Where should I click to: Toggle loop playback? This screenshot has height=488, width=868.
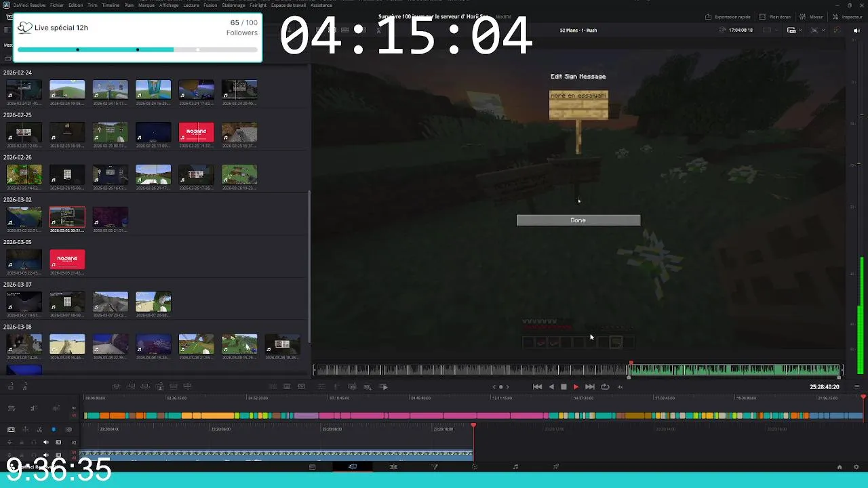click(605, 387)
